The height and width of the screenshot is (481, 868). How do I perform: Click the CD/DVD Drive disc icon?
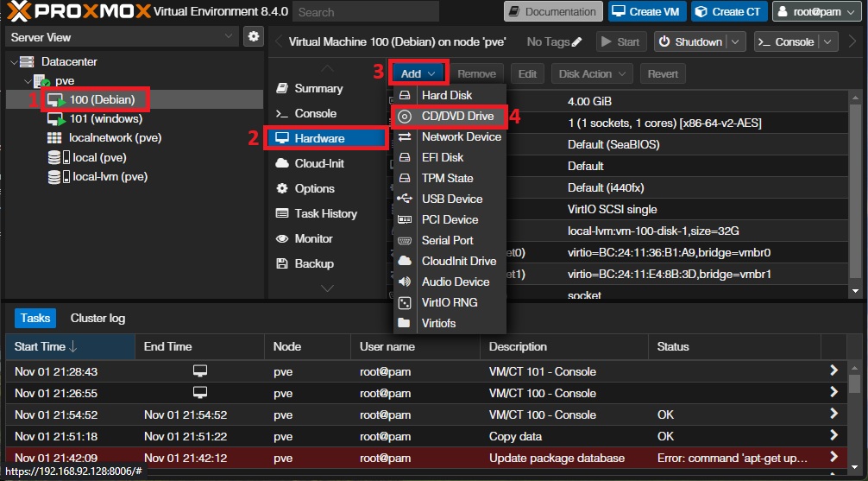tap(405, 117)
